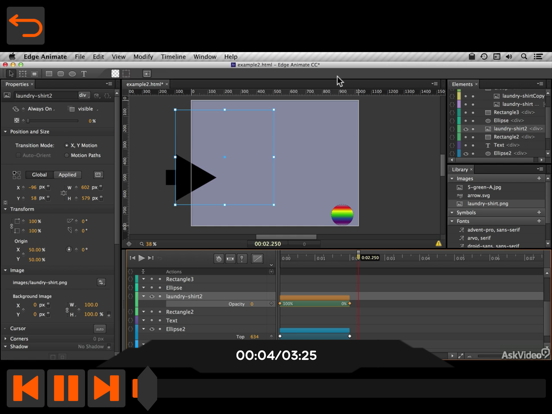Open the div element type dropdown

83,95
